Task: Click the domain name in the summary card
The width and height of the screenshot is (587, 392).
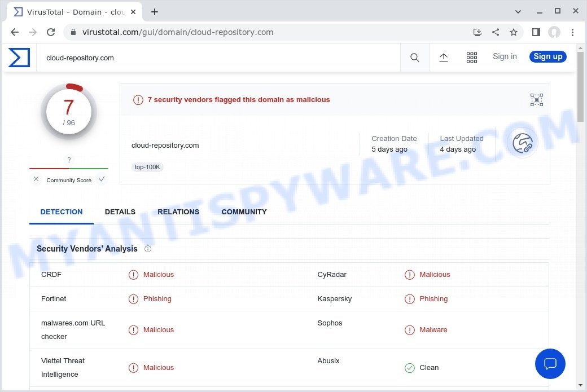Action: (165, 146)
